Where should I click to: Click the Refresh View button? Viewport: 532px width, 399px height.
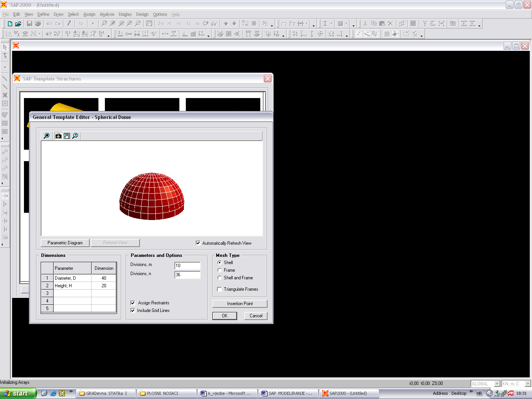(116, 243)
